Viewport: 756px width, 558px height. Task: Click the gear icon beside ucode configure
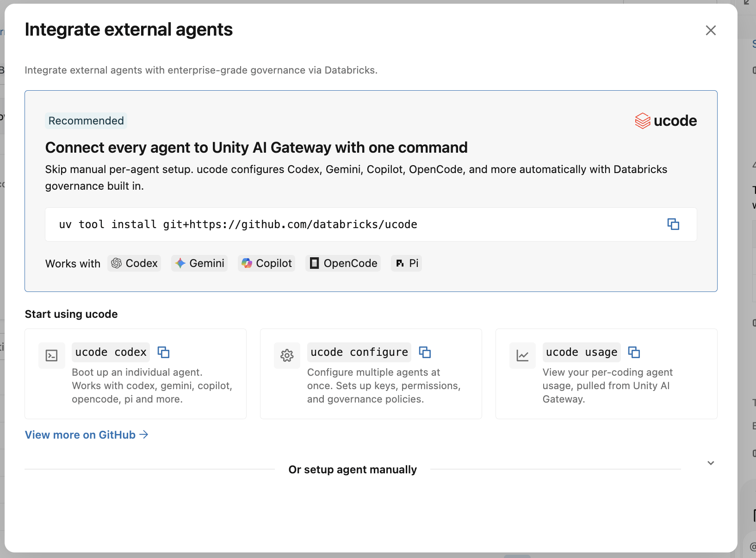pyautogui.click(x=287, y=355)
